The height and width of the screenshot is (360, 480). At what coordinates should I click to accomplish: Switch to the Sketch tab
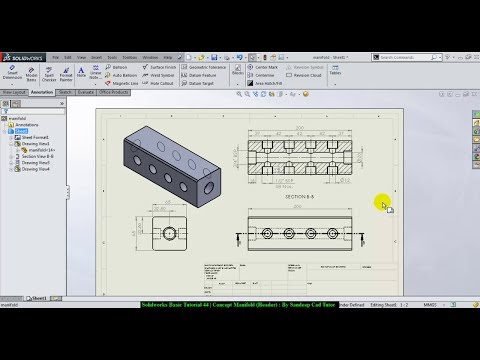click(65, 92)
